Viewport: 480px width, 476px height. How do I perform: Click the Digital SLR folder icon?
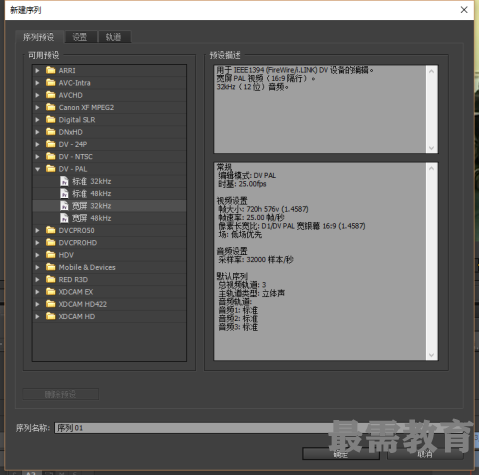coord(51,120)
